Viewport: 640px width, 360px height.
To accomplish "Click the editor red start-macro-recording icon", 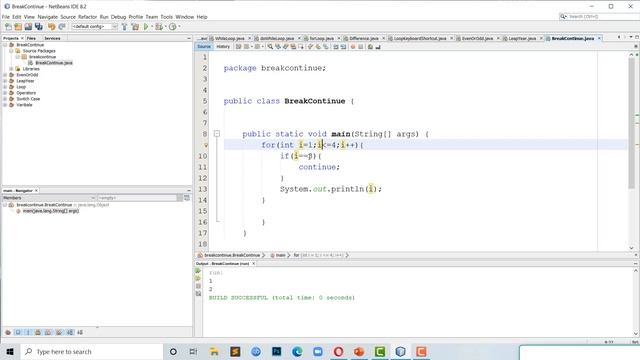I will pyautogui.click(x=353, y=47).
